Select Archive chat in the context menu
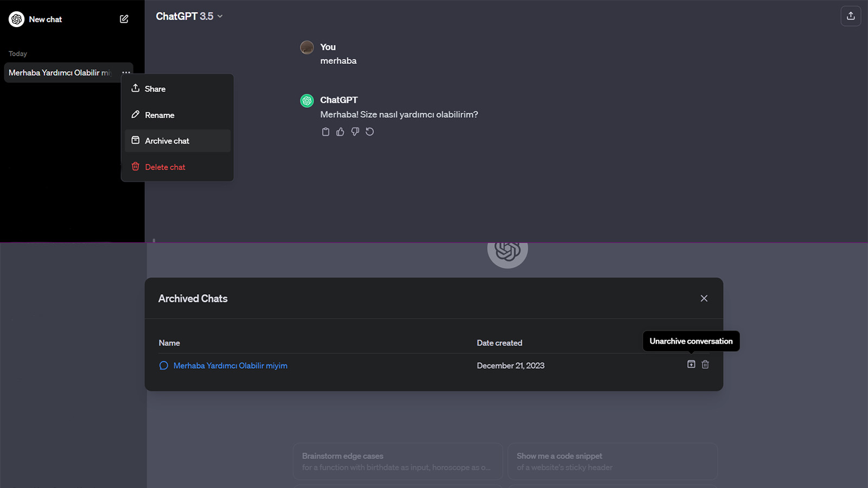This screenshot has height=488, width=868. (178, 141)
